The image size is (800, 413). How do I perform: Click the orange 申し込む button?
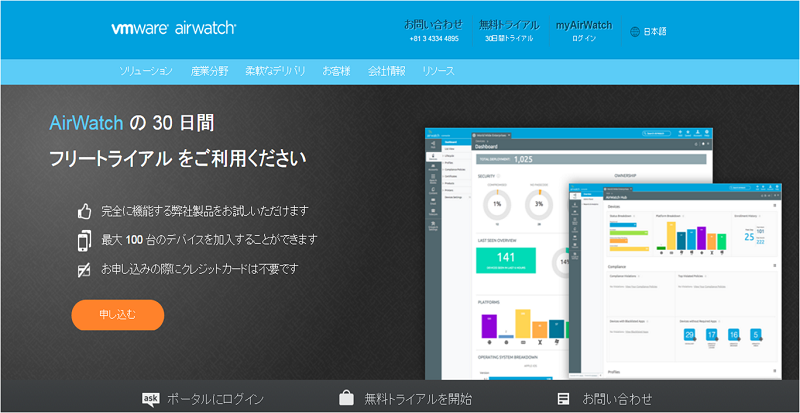[x=118, y=315]
